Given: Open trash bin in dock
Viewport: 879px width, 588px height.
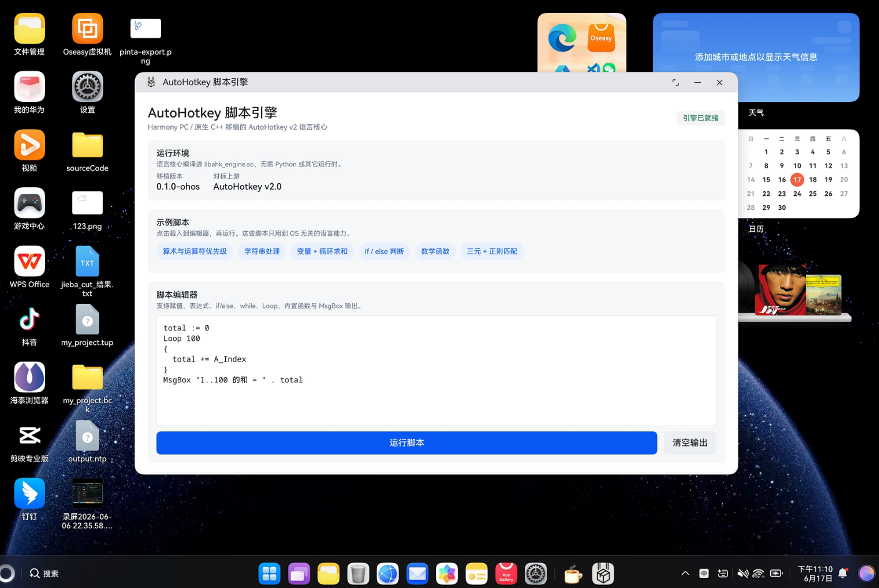Looking at the screenshot, I should click(358, 573).
